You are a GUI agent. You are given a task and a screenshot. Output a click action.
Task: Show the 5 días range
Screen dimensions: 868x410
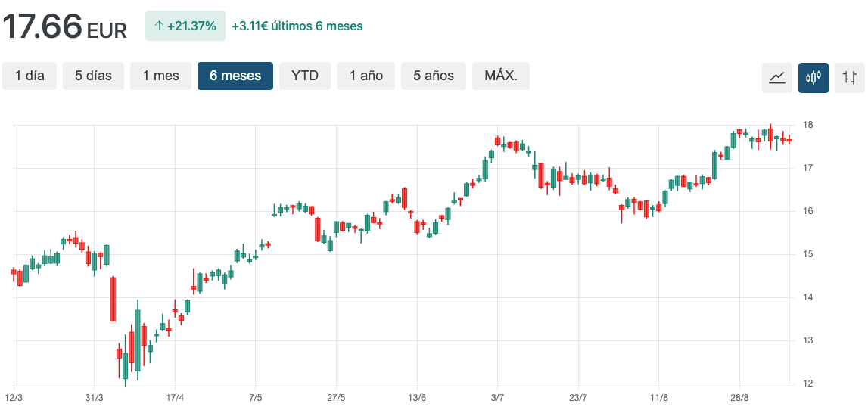pyautogui.click(x=93, y=76)
